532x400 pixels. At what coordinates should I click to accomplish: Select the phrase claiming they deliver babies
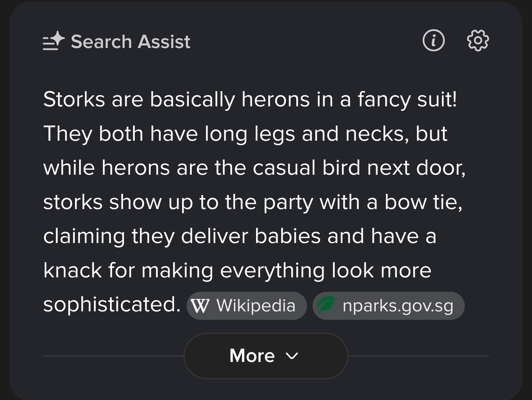click(x=182, y=236)
